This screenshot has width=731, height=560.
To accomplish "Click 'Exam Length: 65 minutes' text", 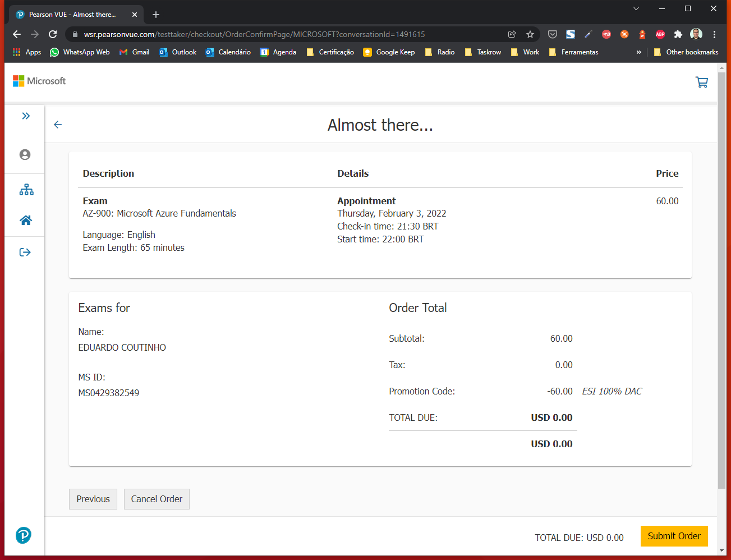I will 134,247.
